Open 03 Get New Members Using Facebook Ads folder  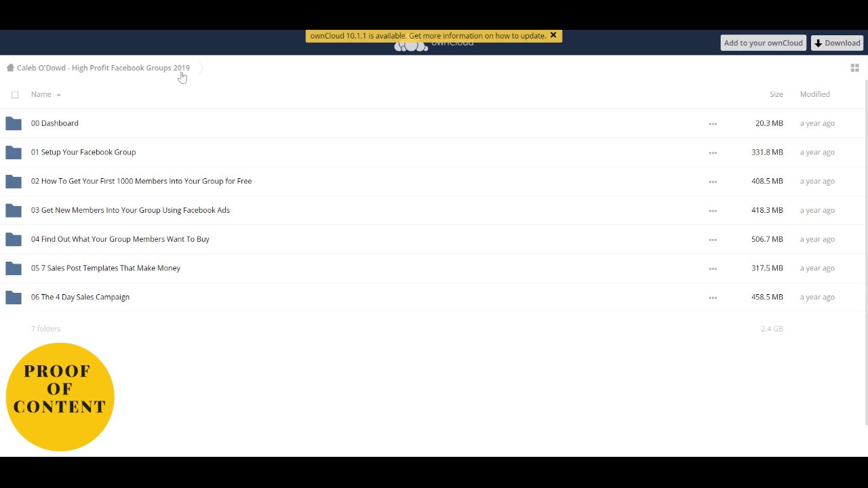(130, 210)
